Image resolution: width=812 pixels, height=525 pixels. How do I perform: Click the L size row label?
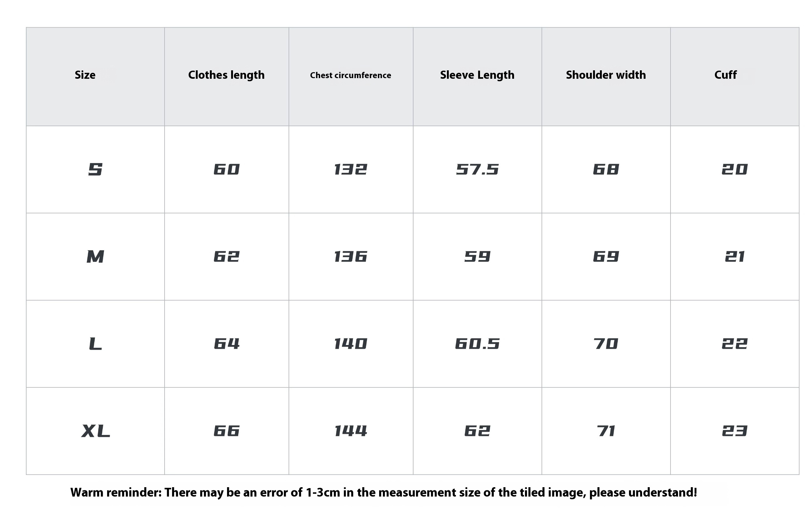point(95,344)
